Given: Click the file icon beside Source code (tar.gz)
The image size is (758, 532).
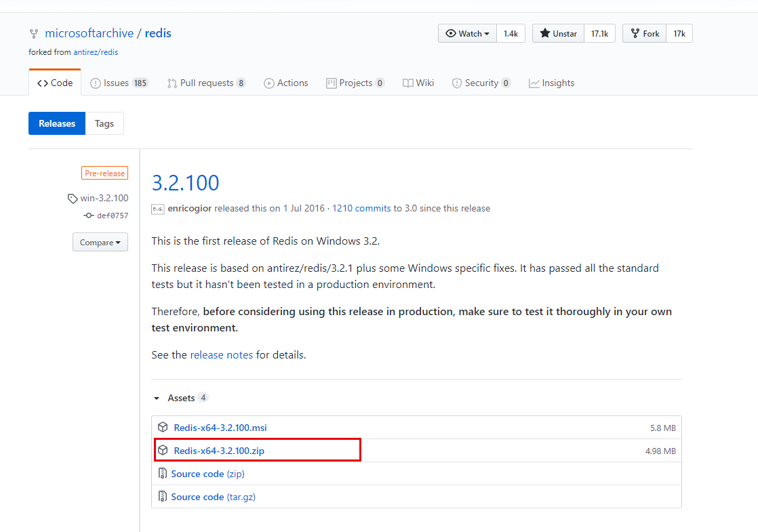Looking at the screenshot, I should 163,497.
